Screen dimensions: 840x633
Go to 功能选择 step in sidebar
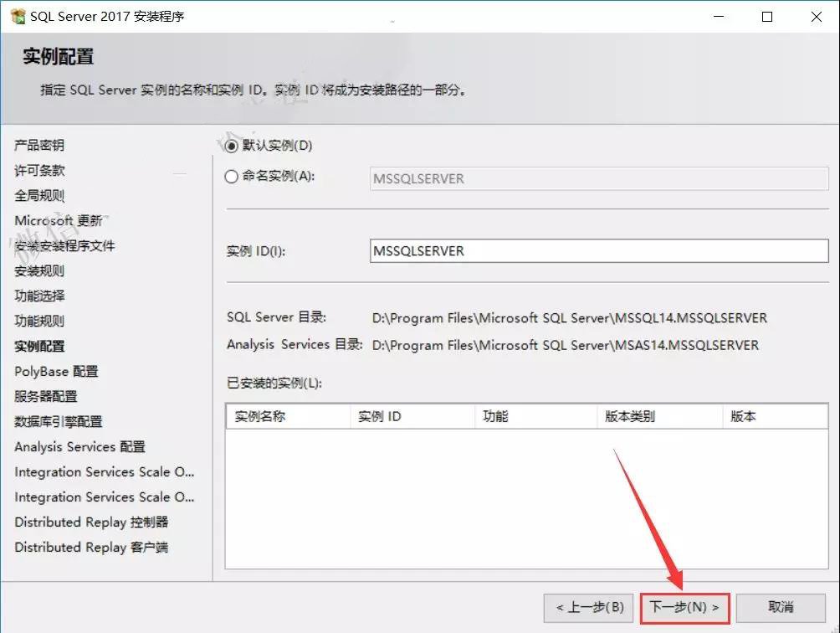(x=39, y=296)
